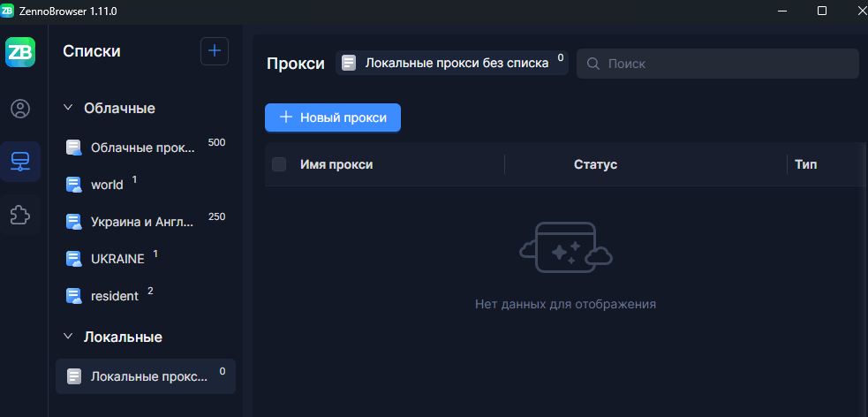Image resolution: width=868 pixels, height=417 pixels.
Task: Select the Украина и Англ... list
Action: [x=146, y=222]
